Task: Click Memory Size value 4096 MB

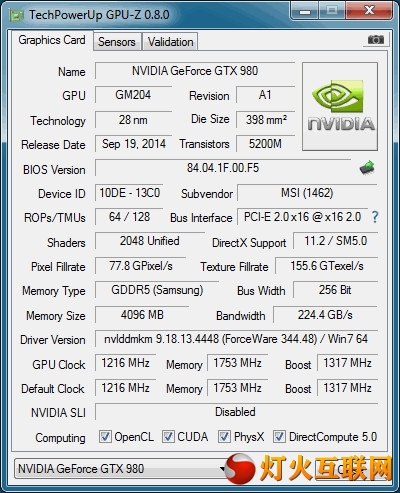Action: (x=142, y=315)
